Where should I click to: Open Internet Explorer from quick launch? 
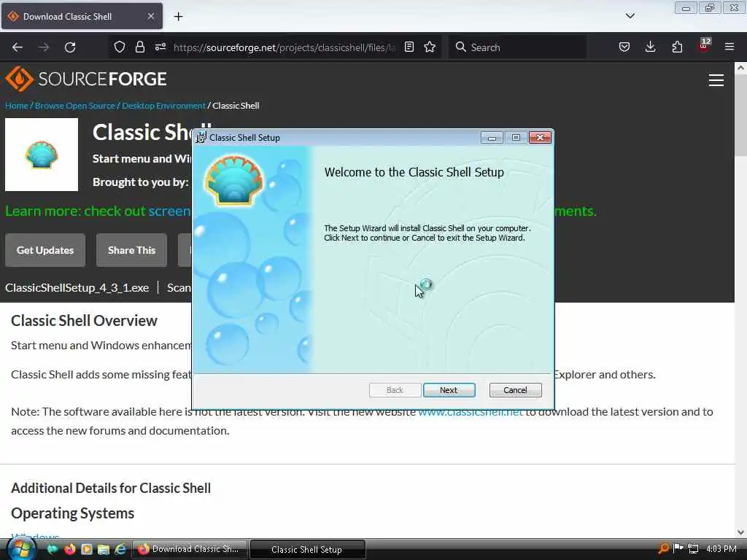coord(120,549)
